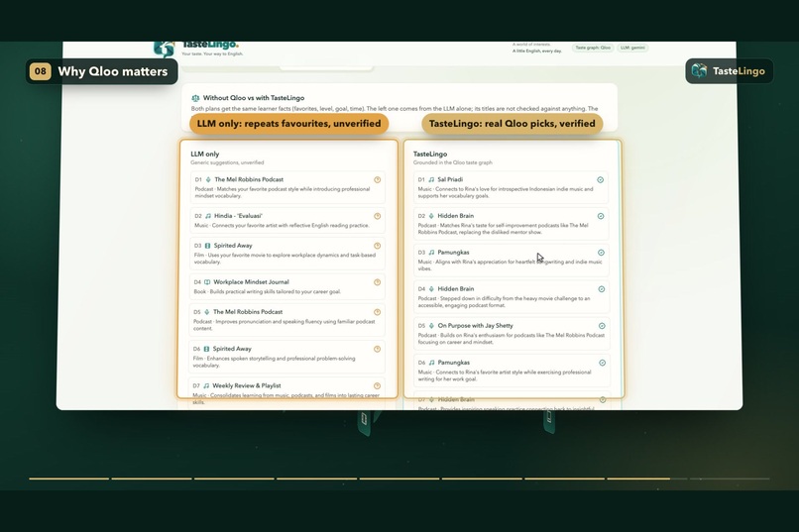Click the film icon on D6 Spirited Away
The width and height of the screenshot is (799, 532).
click(x=206, y=350)
